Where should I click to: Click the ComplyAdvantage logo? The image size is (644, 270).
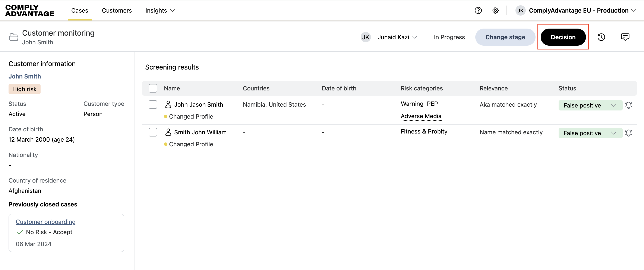[29, 10]
